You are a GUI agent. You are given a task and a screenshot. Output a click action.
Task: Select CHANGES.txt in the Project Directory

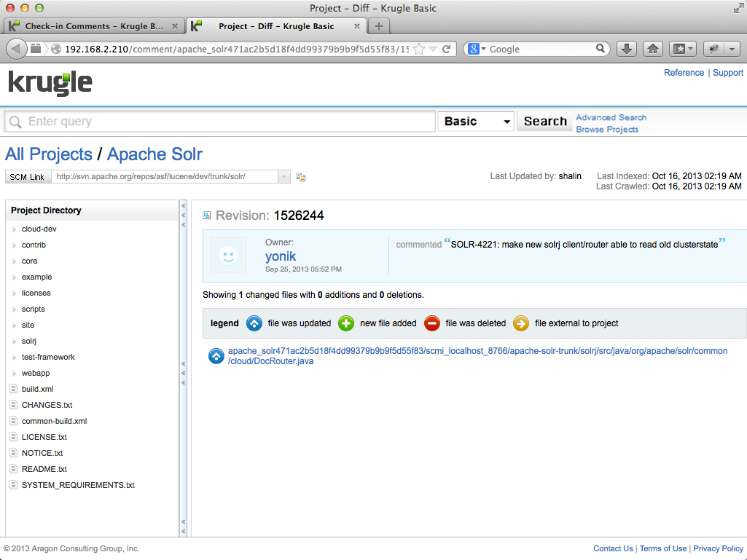click(x=47, y=405)
